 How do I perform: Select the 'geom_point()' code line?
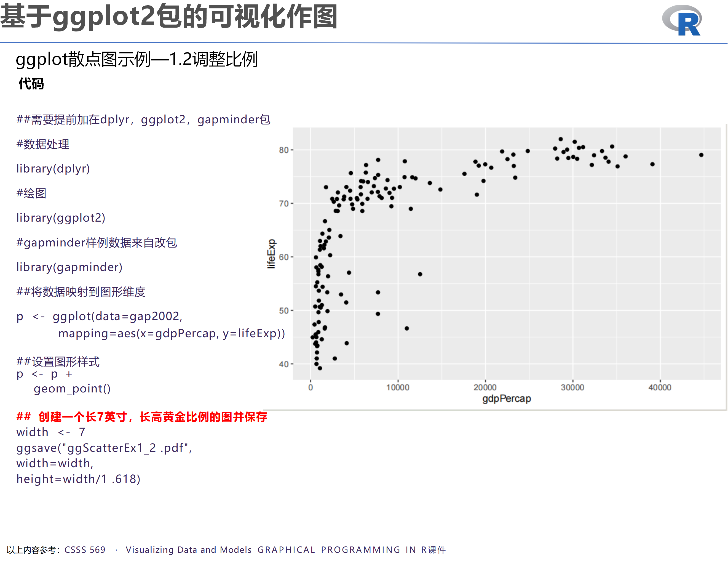coord(72,389)
